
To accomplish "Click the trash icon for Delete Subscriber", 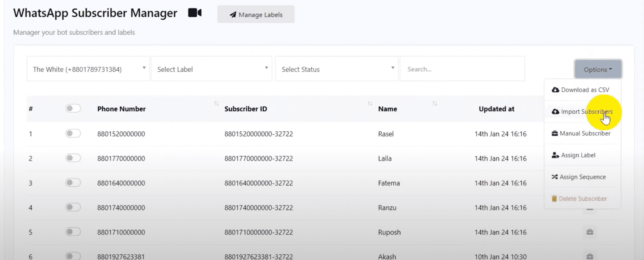I will click(554, 199).
